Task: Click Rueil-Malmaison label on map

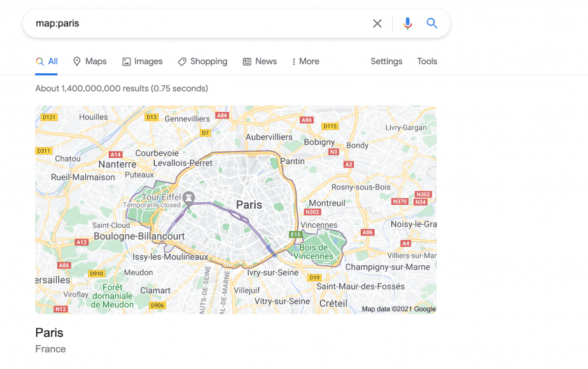Action: click(x=83, y=178)
